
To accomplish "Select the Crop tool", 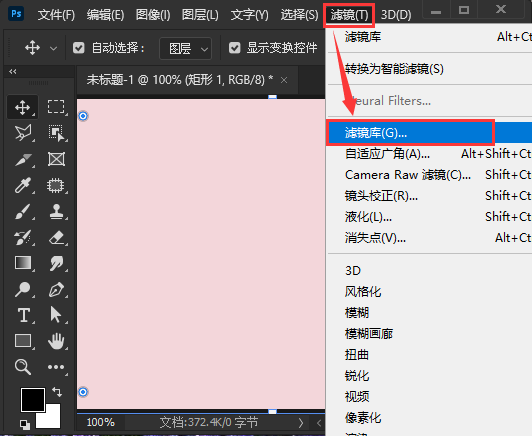I will [23, 159].
